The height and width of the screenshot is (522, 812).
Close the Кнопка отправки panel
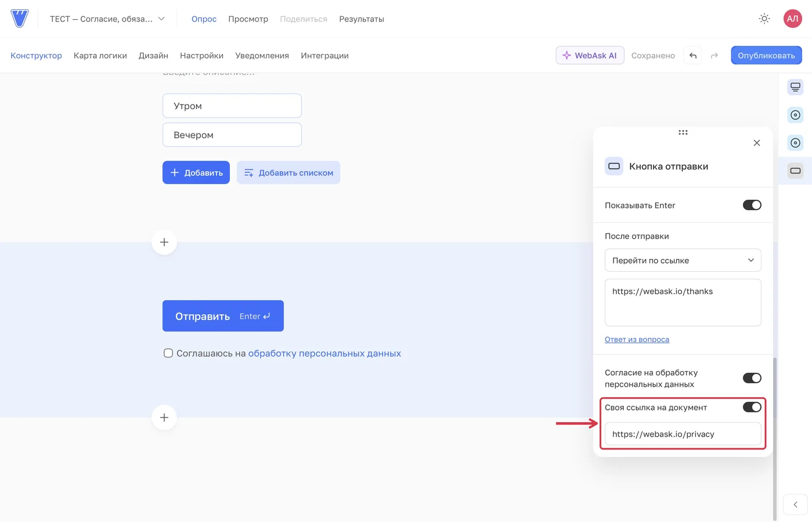pyautogui.click(x=757, y=143)
